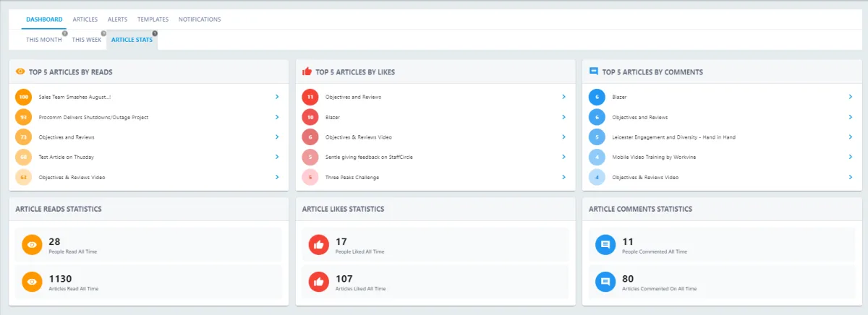Select the This Month sub-tab

click(44, 40)
